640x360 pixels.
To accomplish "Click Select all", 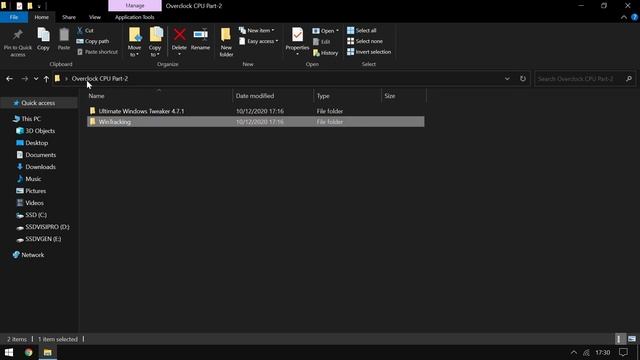I will coord(362,31).
